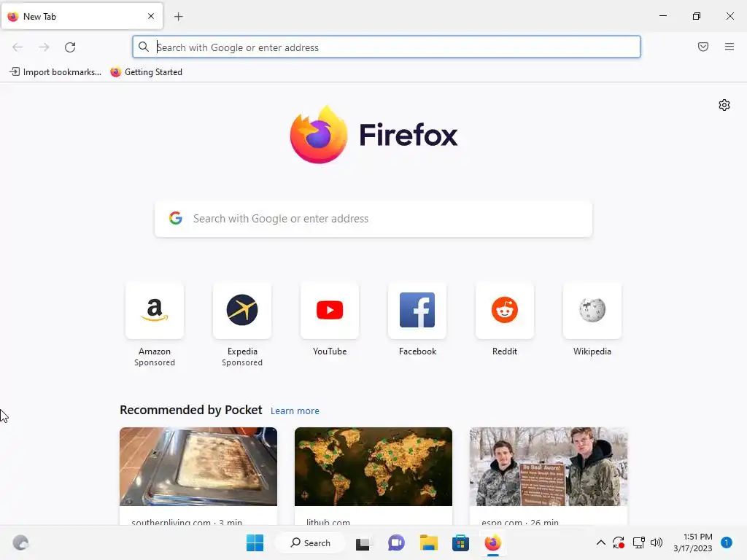This screenshot has height=560, width=747.
Task: Click the Recommended by Pocket heading
Action: (191, 410)
